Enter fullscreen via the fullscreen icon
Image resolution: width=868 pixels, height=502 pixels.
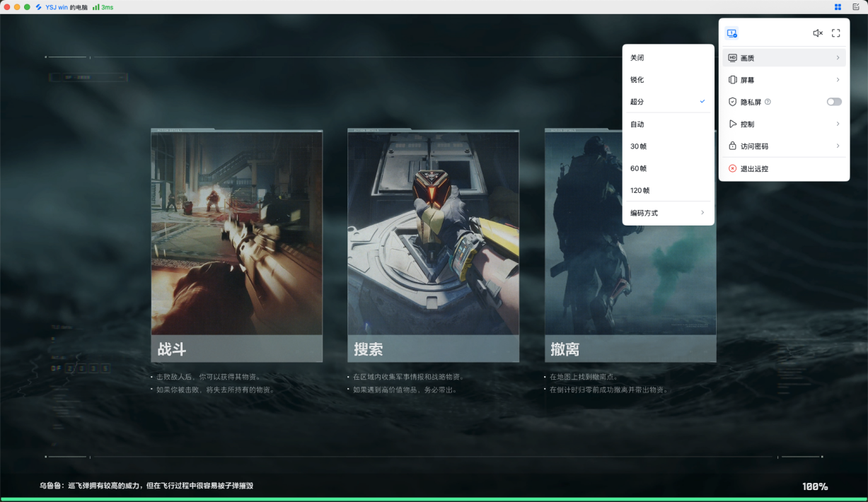[x=835, y=33]
